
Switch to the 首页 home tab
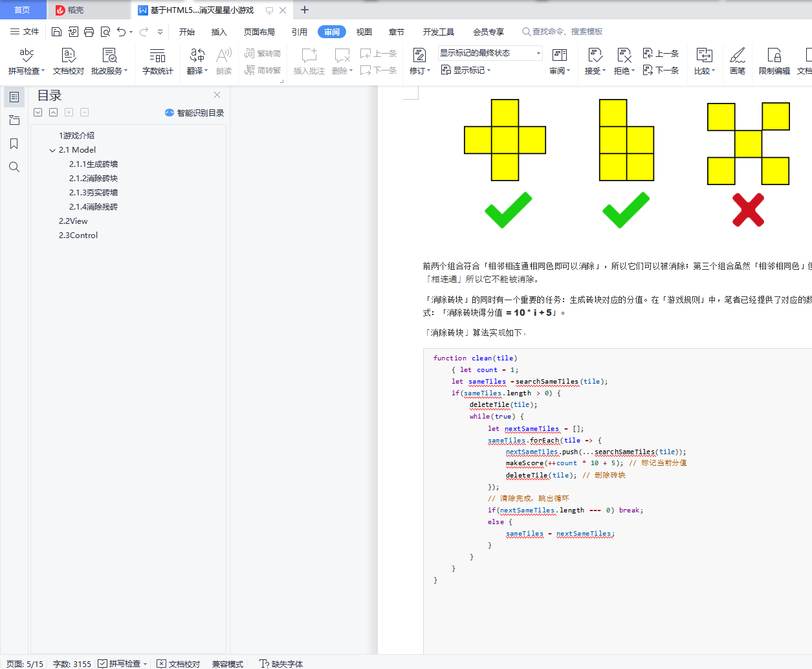tap(23, 10)
